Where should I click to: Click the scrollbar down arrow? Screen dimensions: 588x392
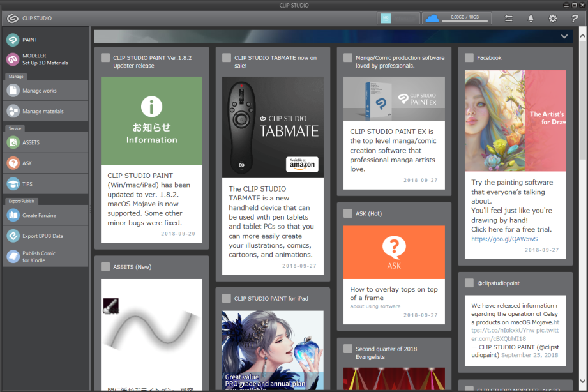[x=582, y=381]
